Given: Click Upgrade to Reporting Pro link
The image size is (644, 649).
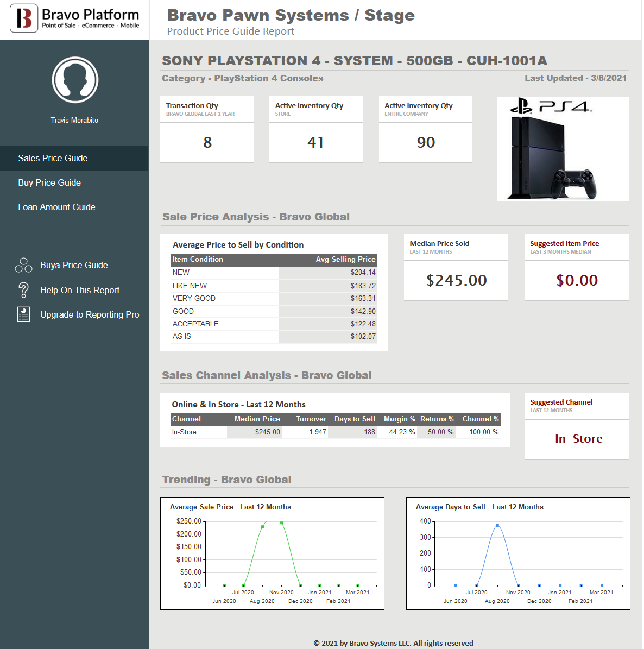Looking at the screenshot, I should pyautogui.click(x=90, y=314).
